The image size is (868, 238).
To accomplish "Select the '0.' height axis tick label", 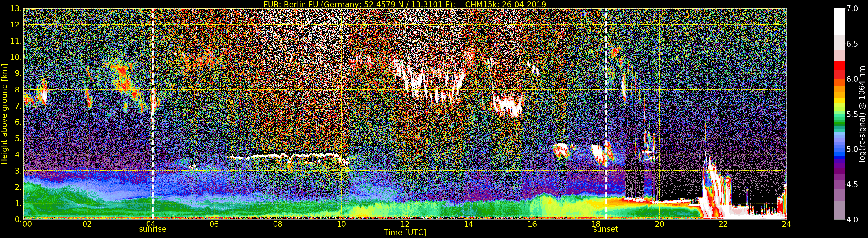I will coord(18,219).
